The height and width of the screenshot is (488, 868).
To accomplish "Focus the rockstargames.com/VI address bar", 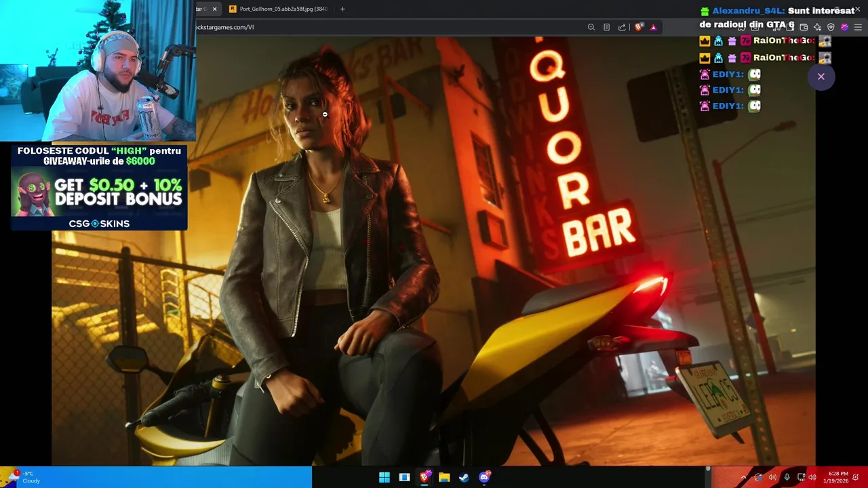I will 390,27.
